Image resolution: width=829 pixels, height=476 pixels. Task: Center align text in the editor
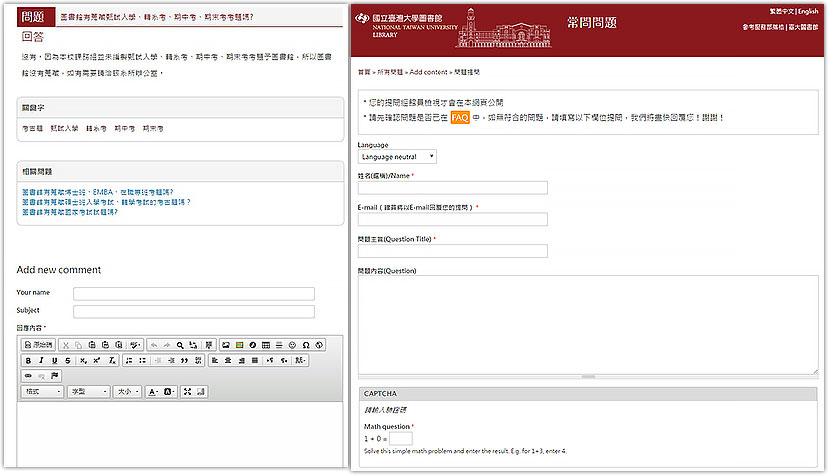(228, 361)
